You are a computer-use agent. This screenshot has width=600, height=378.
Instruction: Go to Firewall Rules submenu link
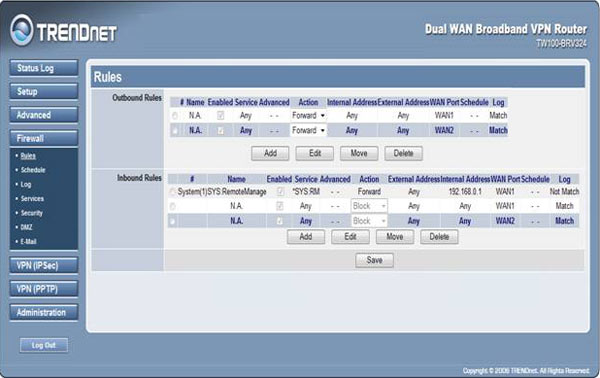coord(28,156)
